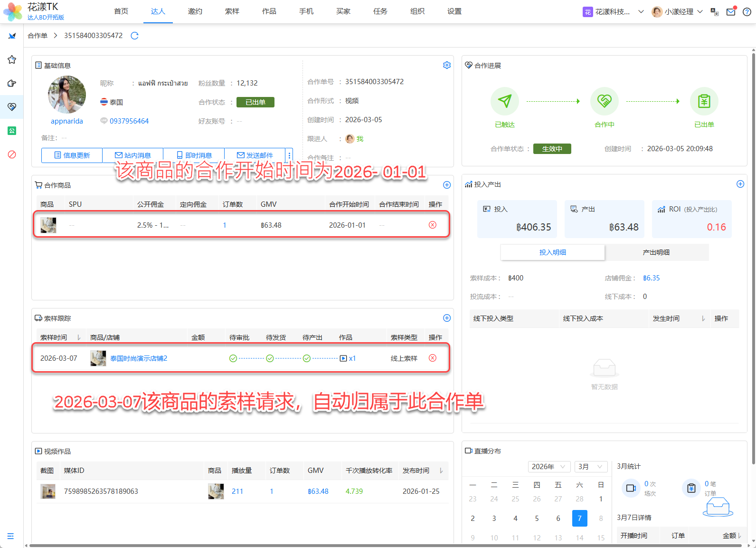This screenshot has height=548, width=756.
Task: Expand the 3月 month dropdown
Action: point(590,467)
